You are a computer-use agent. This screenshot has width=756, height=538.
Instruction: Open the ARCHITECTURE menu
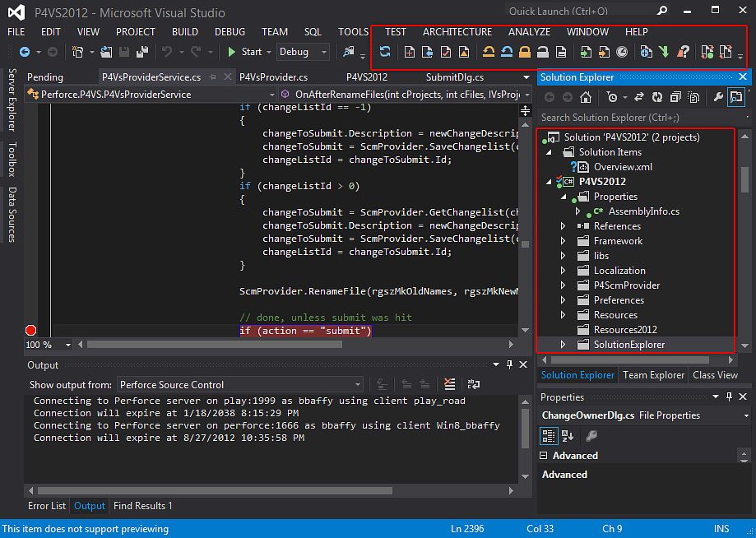pyautogui.click(x=457, y=31)
